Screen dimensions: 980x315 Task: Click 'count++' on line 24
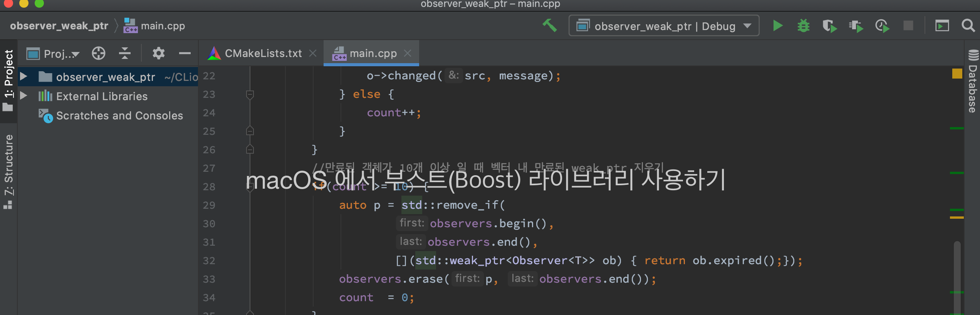(x=391, y=113)
